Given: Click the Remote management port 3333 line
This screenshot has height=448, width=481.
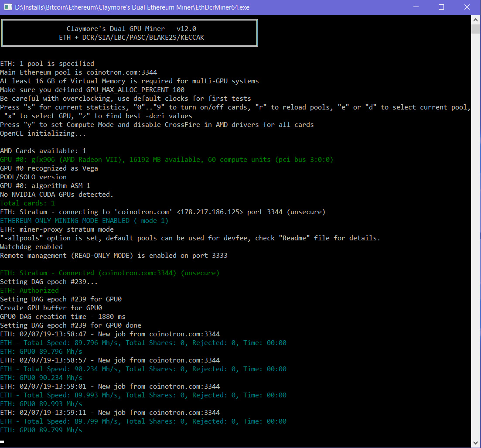Looking at the screenshot, I should pos(114,256).
